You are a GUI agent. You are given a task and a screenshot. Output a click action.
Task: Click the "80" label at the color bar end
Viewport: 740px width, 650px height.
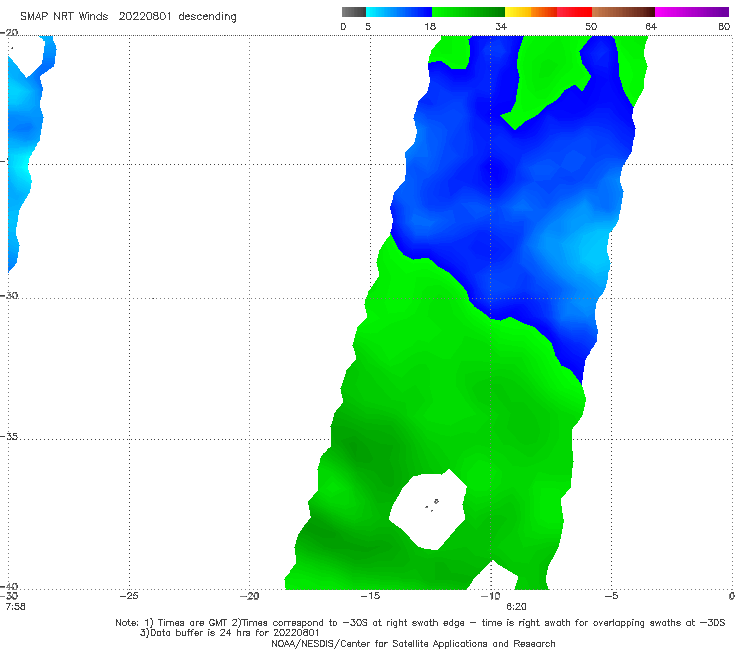click(x=724, y=27)
